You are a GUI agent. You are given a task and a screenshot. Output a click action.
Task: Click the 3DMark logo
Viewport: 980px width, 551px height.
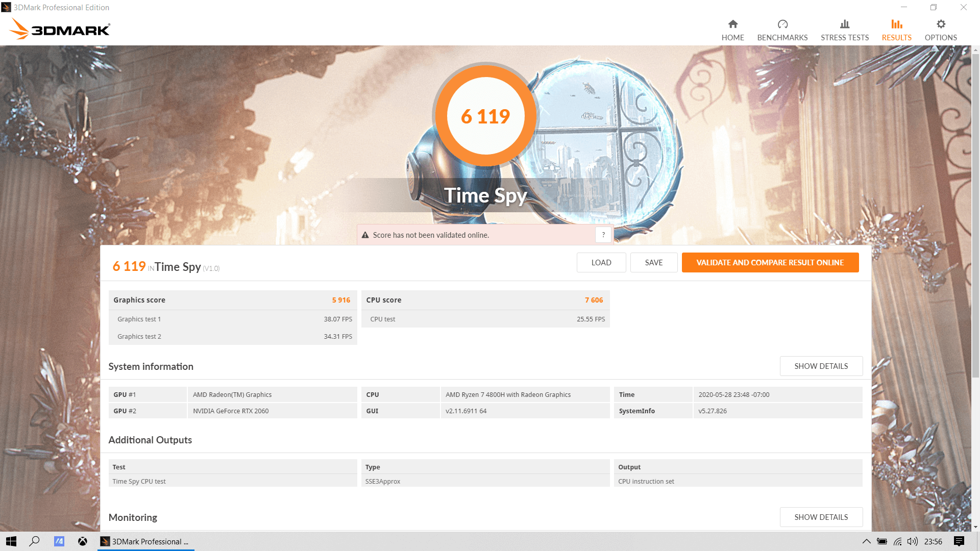coord(60,29)
